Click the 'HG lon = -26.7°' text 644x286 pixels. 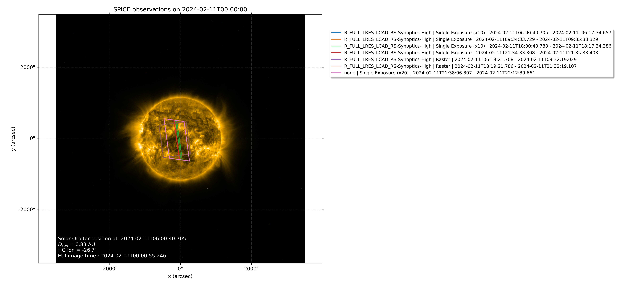(77, 250)
